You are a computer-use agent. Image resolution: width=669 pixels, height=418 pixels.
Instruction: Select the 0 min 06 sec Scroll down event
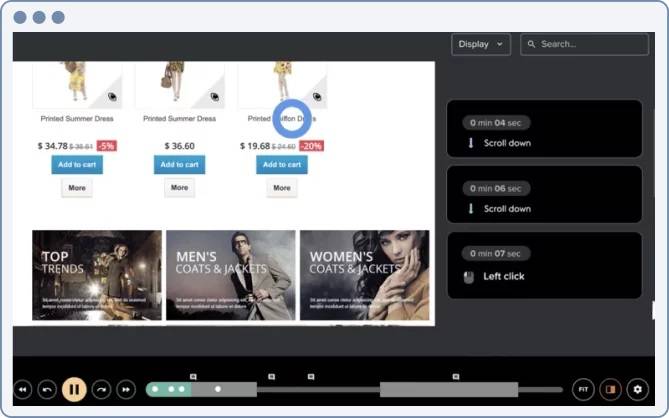(x=543, y=198)
